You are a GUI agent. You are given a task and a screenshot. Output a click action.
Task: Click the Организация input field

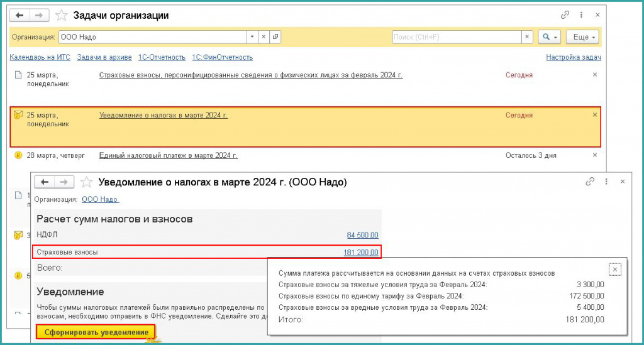pos(152,37)
